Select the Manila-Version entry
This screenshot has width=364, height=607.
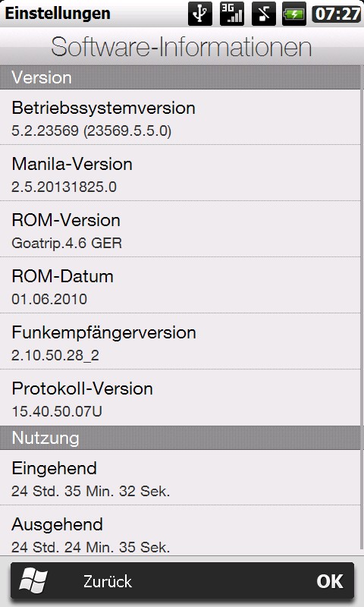click(180, 173)
